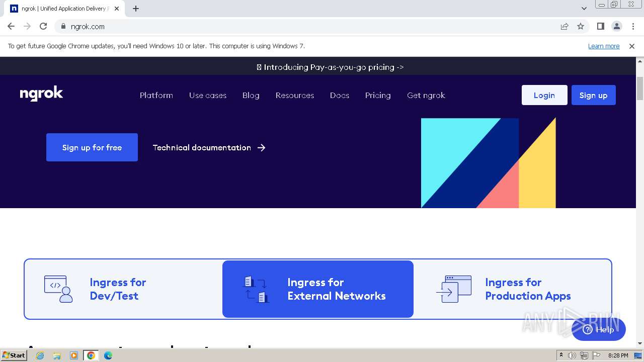644x362 pixels.
Task: Open Chrome's three-dot menu
Action: tap(633, 26)
